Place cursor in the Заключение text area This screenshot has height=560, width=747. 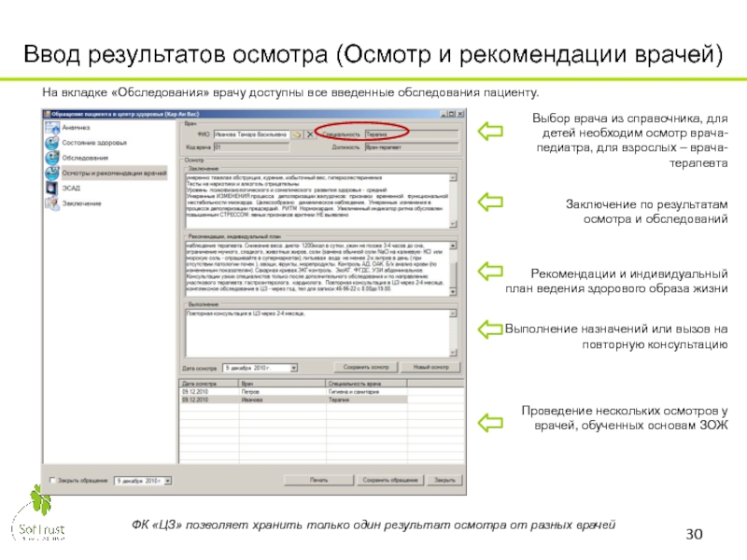[x=317, y=201]
